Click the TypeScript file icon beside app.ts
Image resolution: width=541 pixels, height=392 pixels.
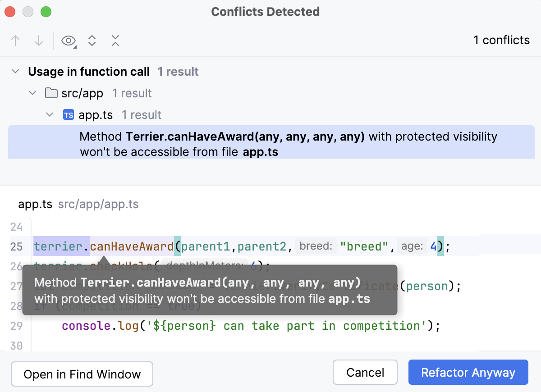pyautogui.click(x=68, y=115)
